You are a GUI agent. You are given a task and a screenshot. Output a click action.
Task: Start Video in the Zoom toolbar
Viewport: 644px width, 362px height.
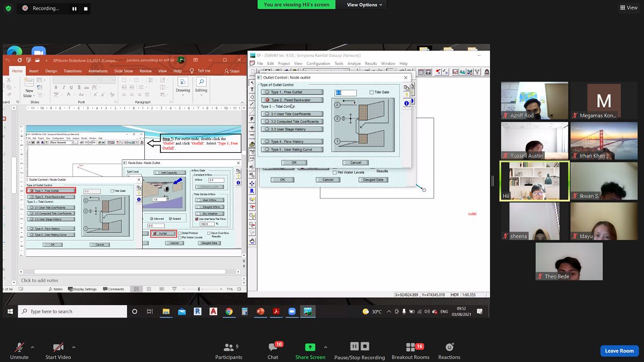(58, 350)
